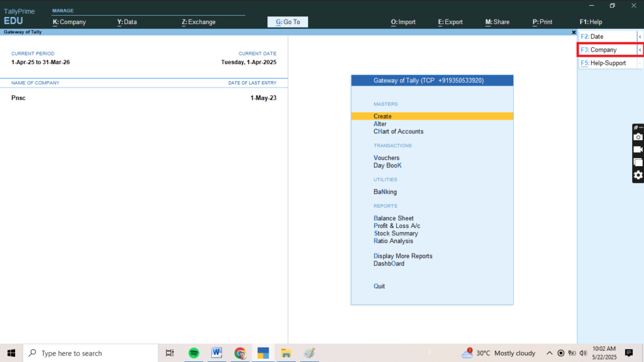644x362 pixels.
Task: Open the F1: Help menu
Action: pos(591,22)
